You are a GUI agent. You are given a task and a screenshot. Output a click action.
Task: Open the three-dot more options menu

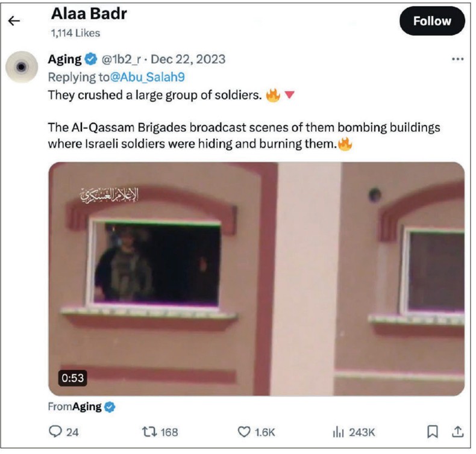pyautogui.click(x=457, y=59)
